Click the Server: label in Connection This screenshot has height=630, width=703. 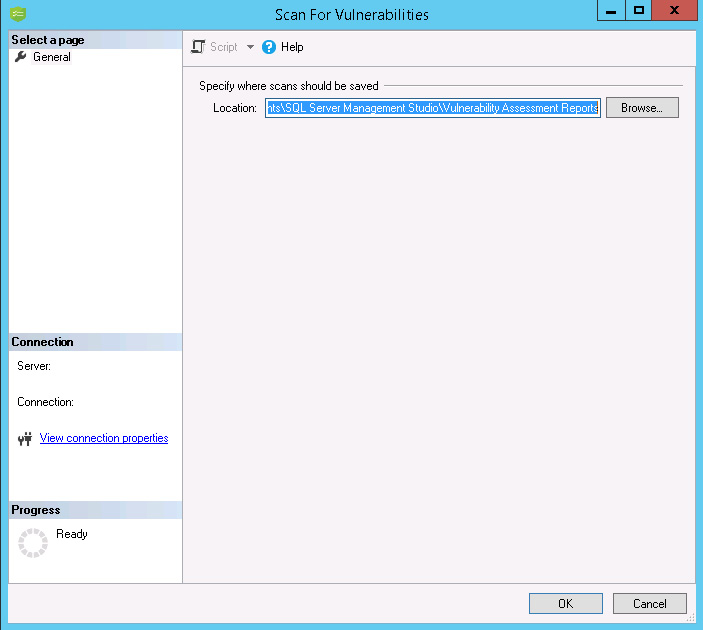(x=34, y=366)
